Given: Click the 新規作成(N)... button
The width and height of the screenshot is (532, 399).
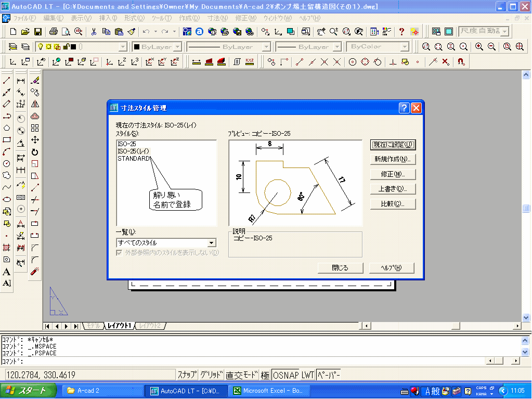Looking at the screenshot, I should click(x=393, y=159).
